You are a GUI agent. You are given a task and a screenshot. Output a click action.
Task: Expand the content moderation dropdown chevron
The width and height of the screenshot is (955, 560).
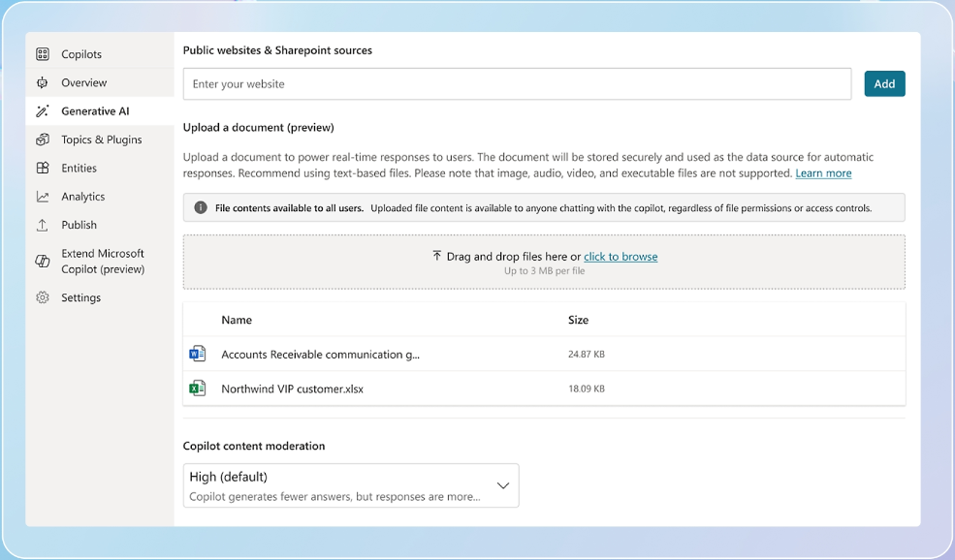click(503, 485)
